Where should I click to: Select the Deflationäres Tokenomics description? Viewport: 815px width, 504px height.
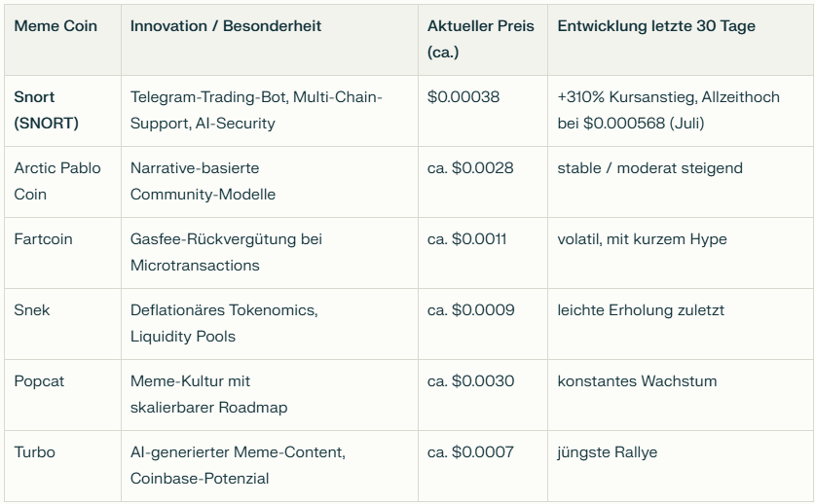coord(224,323)
